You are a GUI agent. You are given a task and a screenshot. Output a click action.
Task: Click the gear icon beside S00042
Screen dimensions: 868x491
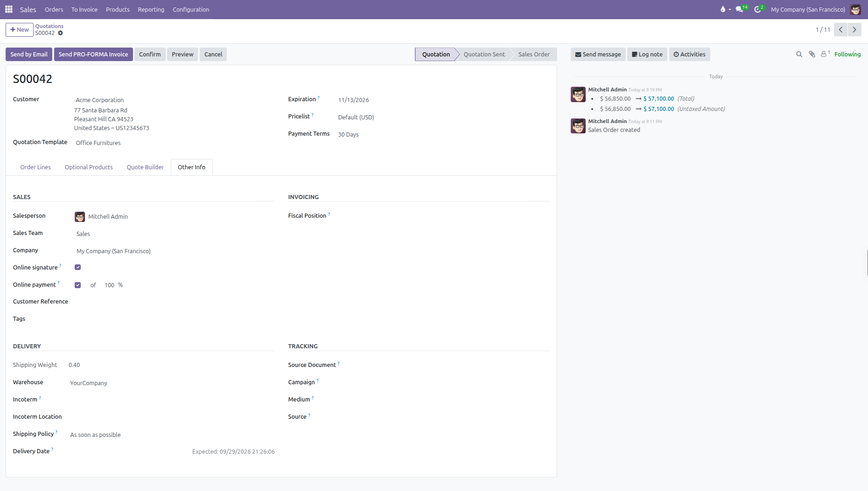point(60,33)
